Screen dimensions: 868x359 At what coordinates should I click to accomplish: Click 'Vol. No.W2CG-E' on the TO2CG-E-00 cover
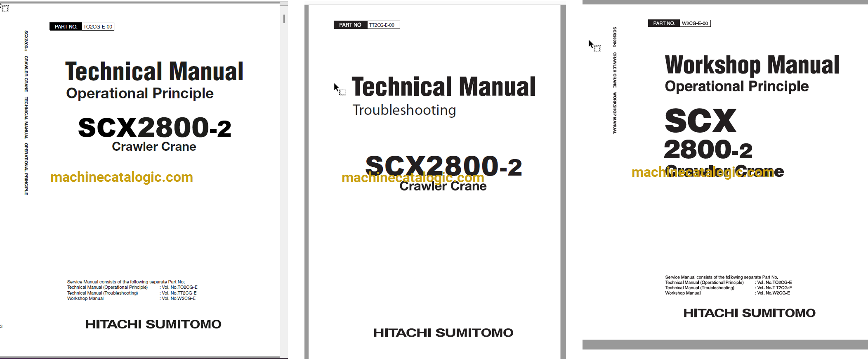coord(179,299)
